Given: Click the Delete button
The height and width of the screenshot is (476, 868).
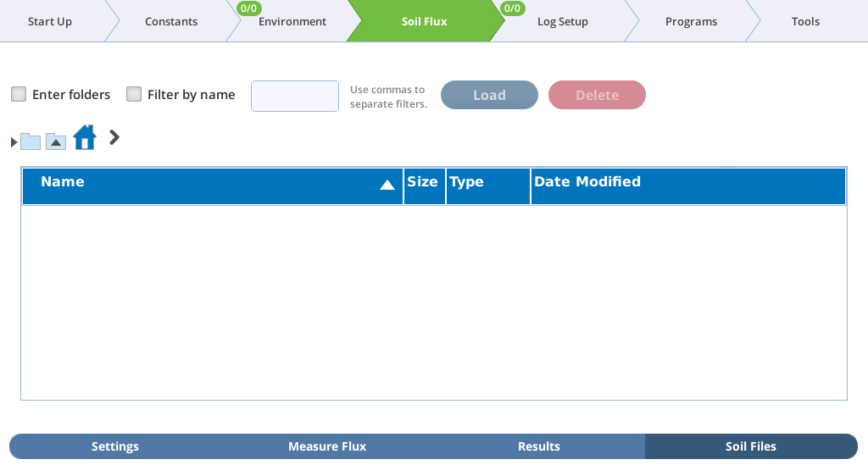Looking at the screenshot, I should click(x=597, y=95).
